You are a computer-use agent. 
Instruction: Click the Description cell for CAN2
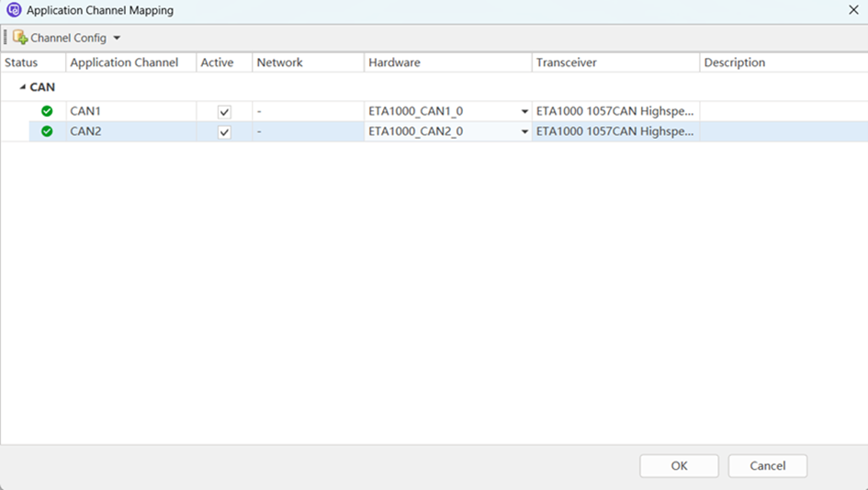click(781, 131)
